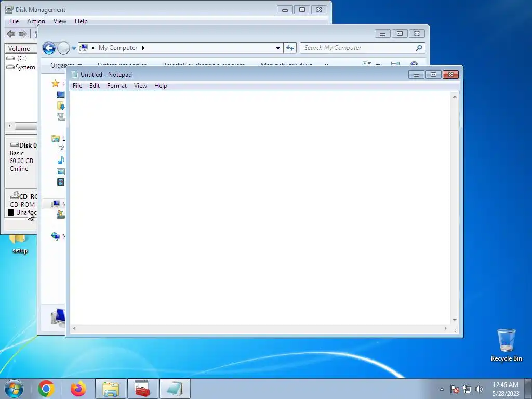Select the Network icon in the navigation pane

tap(55, 236)
